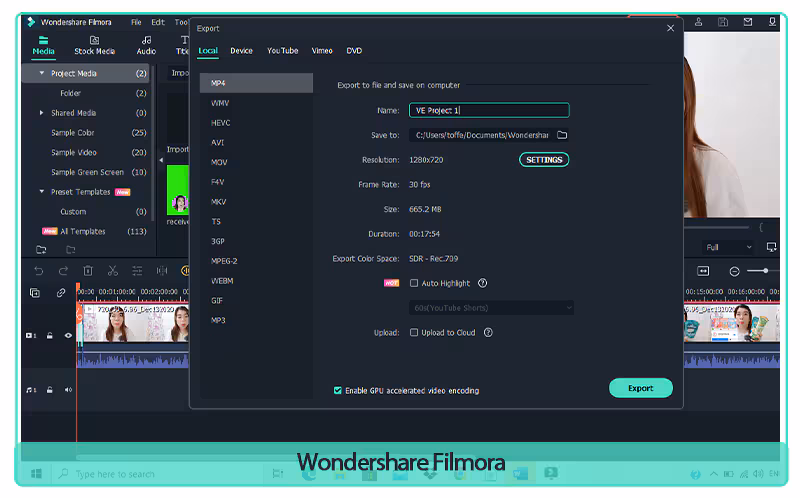Click the Split scissors icon
This screenshot has width=800, height=498.
coord(112,271)
